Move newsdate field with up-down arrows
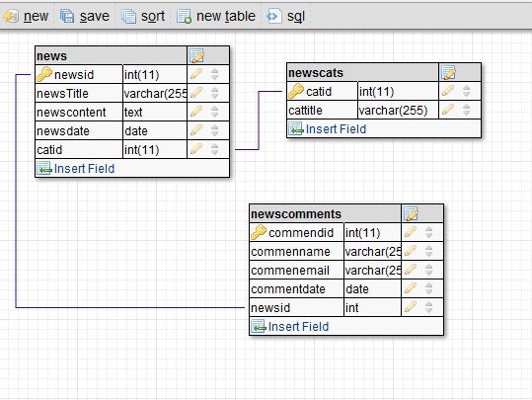 214,130
